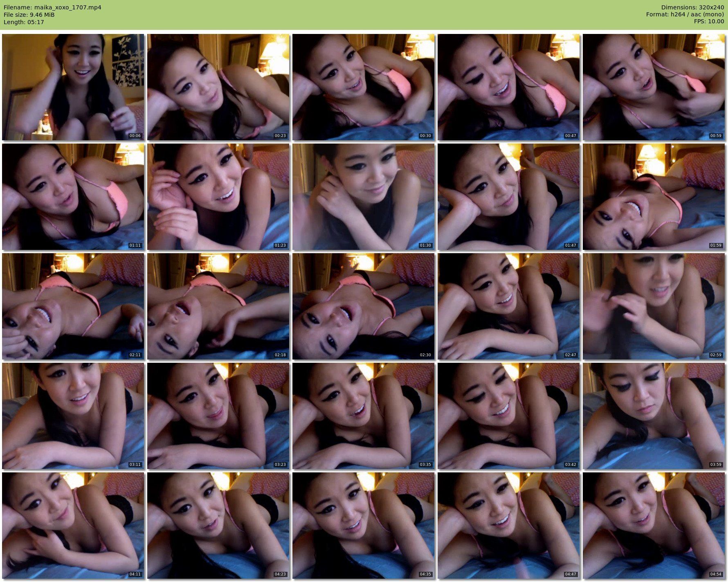Click the 00:06 timestamp label

pos(135,136)
